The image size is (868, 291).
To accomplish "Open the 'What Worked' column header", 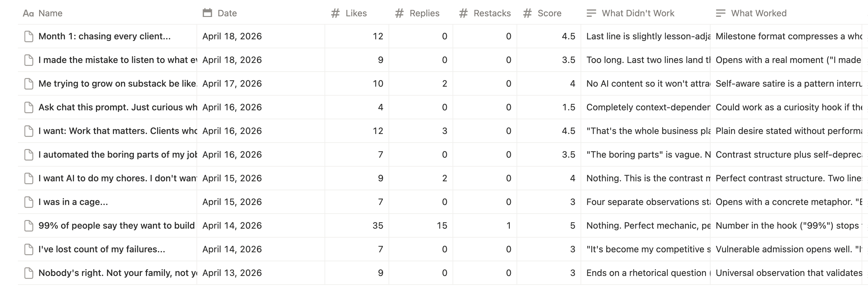I will point(789,13).
